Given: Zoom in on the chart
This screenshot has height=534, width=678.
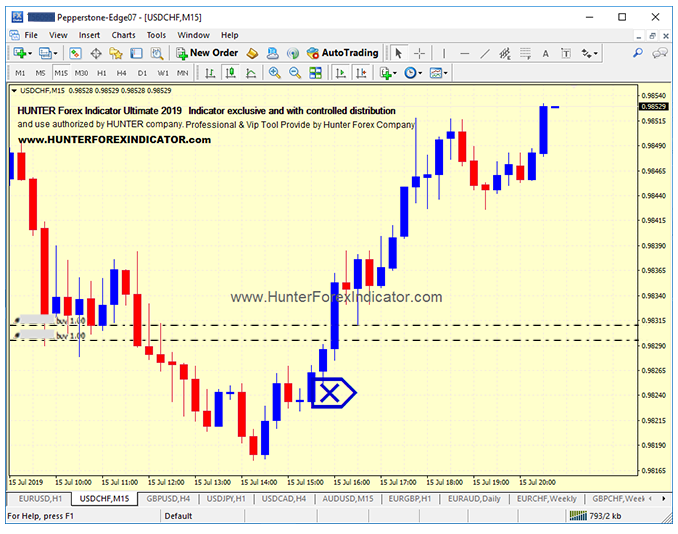Looking at the screenshot, I should click(x=274, y=73).
